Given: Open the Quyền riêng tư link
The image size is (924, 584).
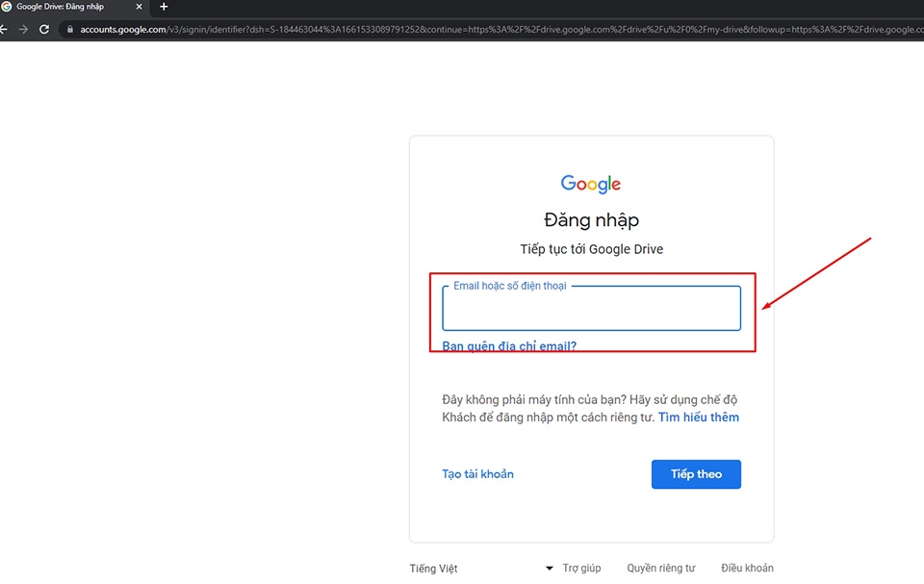Looking at the screenshot, I should [660, 568].
